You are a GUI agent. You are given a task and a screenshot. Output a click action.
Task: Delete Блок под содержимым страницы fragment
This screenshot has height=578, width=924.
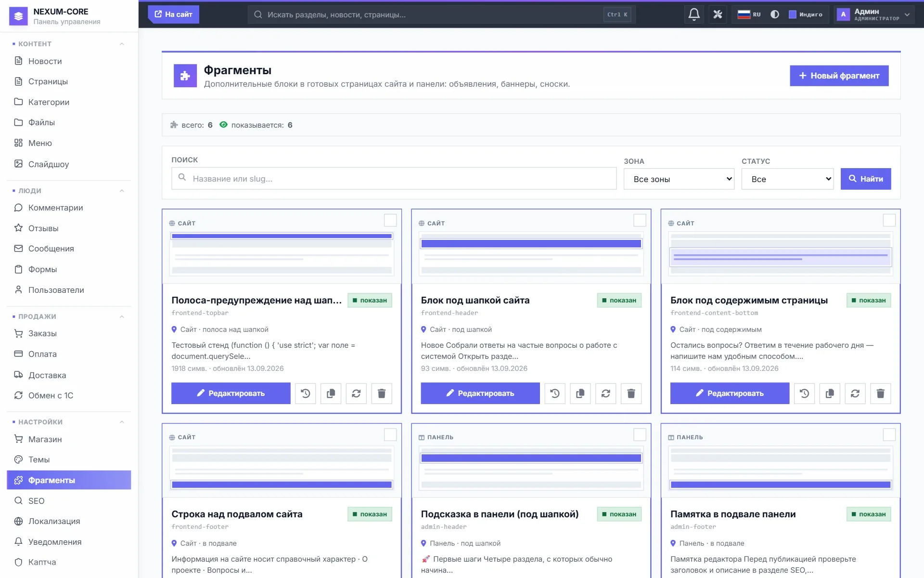point(881,394)
